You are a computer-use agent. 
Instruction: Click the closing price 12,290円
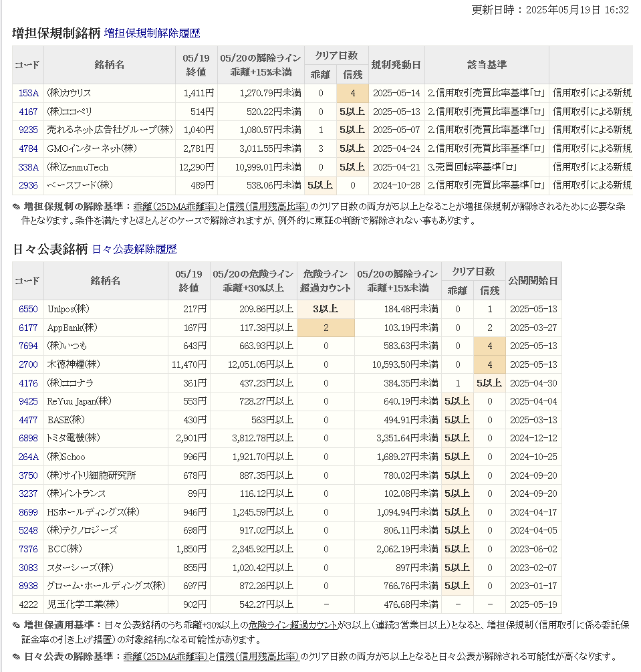197,167
